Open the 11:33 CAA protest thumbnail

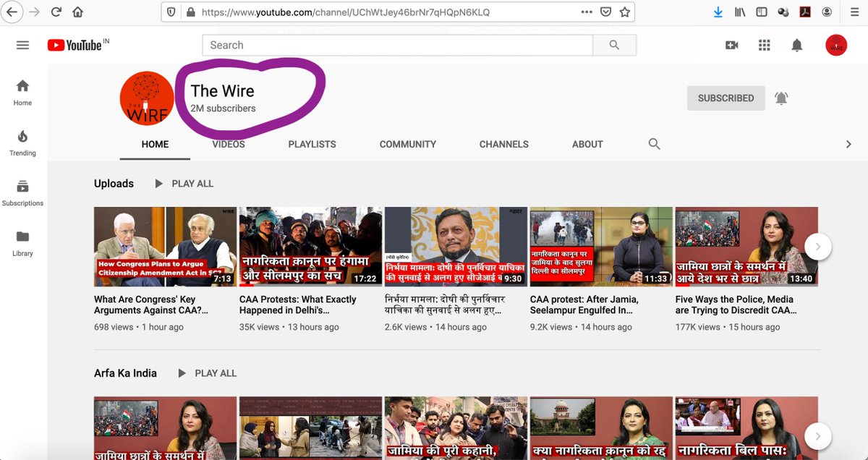(x=601, y=247)
